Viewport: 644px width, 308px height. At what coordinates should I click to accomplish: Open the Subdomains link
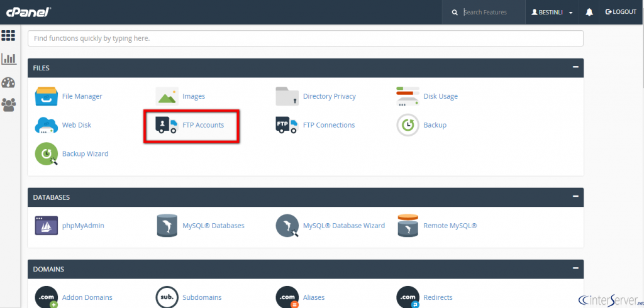point(202,298)
